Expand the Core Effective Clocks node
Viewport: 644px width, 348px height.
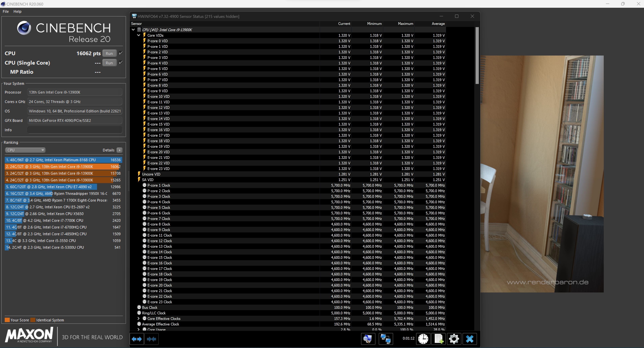pos(138,319)
